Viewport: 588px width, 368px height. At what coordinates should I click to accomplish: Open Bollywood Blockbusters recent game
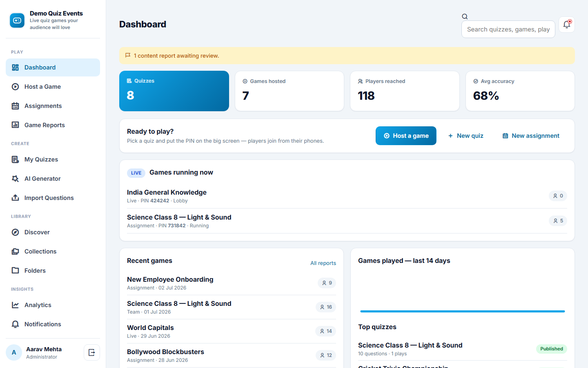pyautogui.click(x=232, y=355)
